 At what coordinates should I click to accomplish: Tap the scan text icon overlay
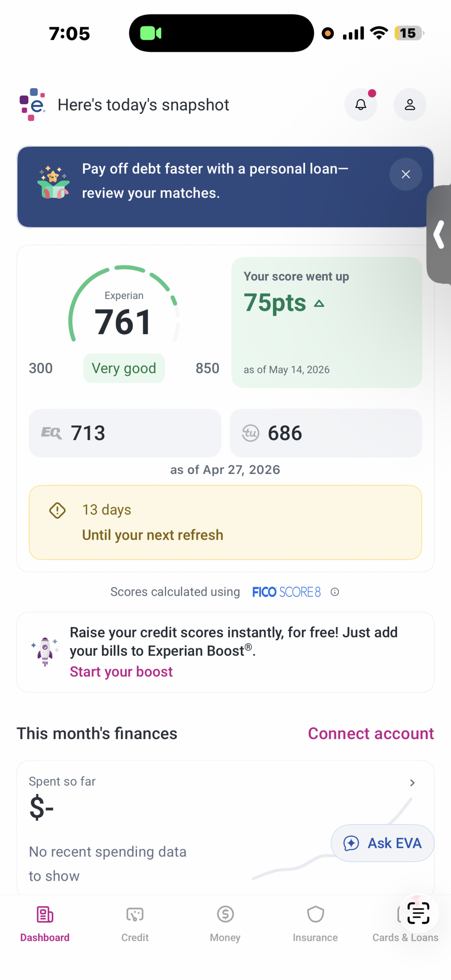pos(418,913)
